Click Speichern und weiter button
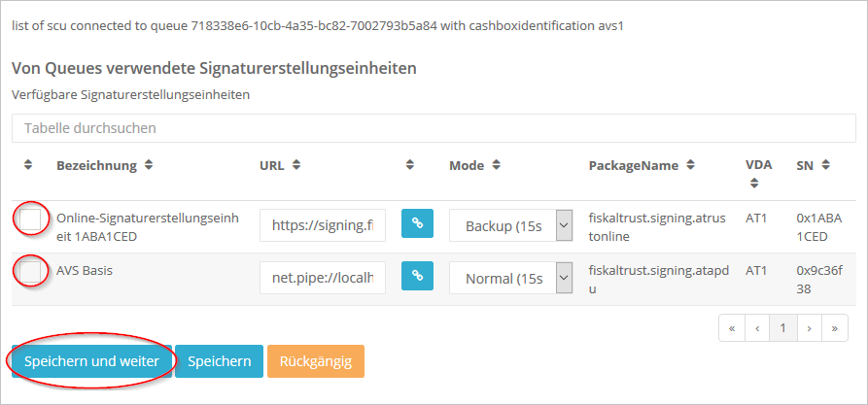The height and width of the screenshot is (405, 868). click(91, 361)
